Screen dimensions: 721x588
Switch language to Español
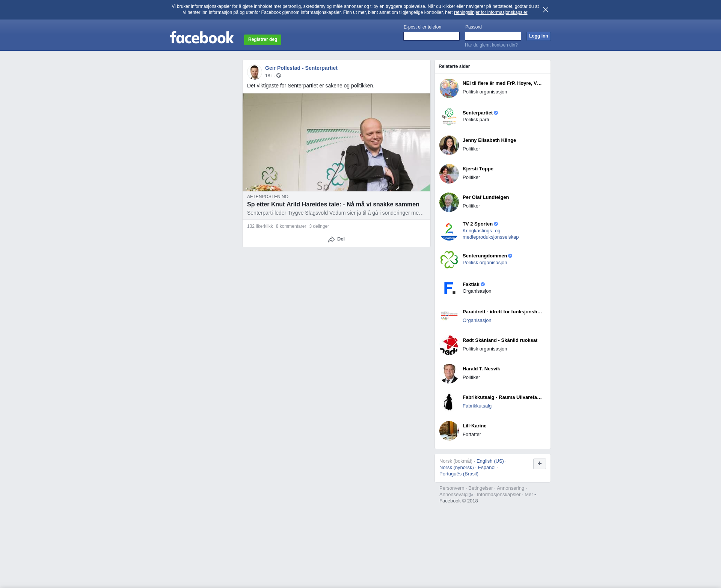click(x=487, y=468)
